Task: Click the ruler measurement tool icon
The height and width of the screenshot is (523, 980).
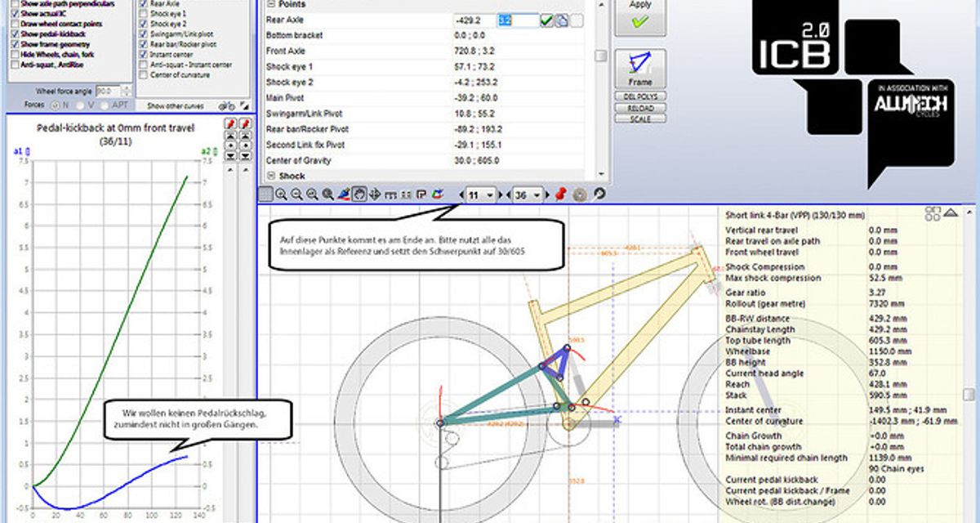Action: [x=391, y=194]
